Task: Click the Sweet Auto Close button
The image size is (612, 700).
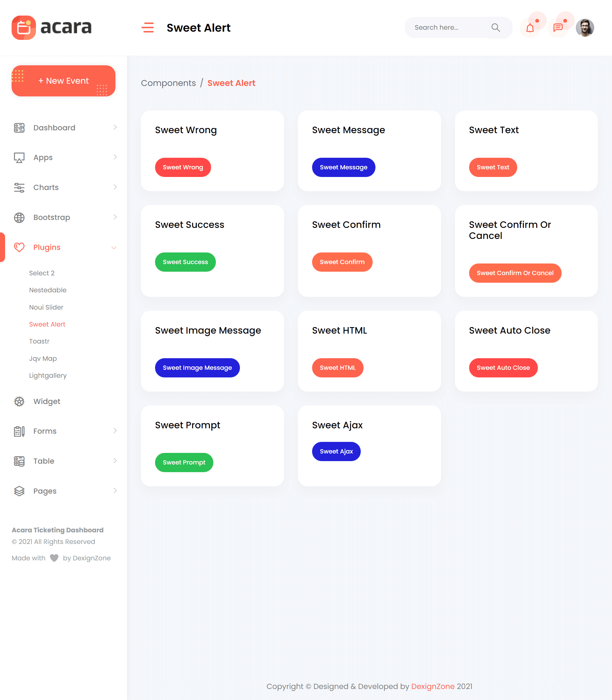Action: pos(503,368)
